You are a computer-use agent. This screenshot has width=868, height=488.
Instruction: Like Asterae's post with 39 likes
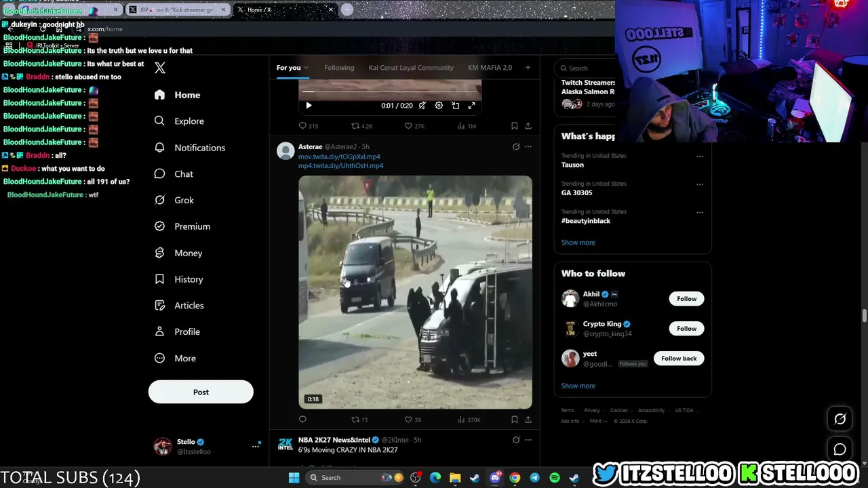tap(413, 420)
